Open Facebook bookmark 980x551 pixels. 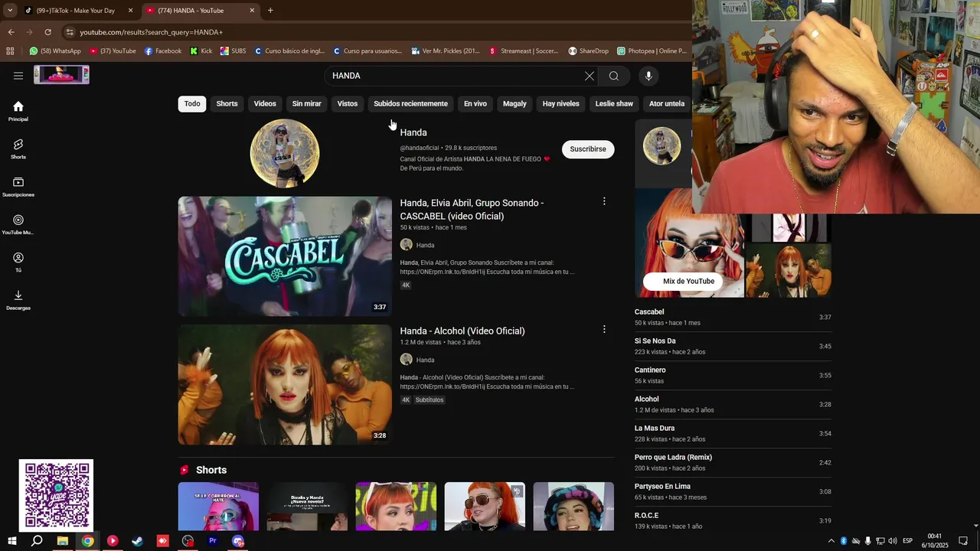[162, 51]
